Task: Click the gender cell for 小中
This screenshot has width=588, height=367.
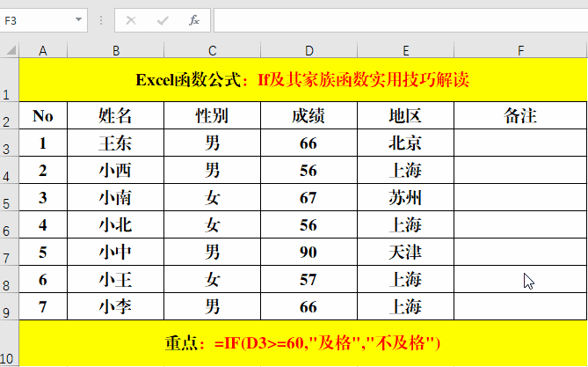Action: pyautogui.click(x=212, y=252)
